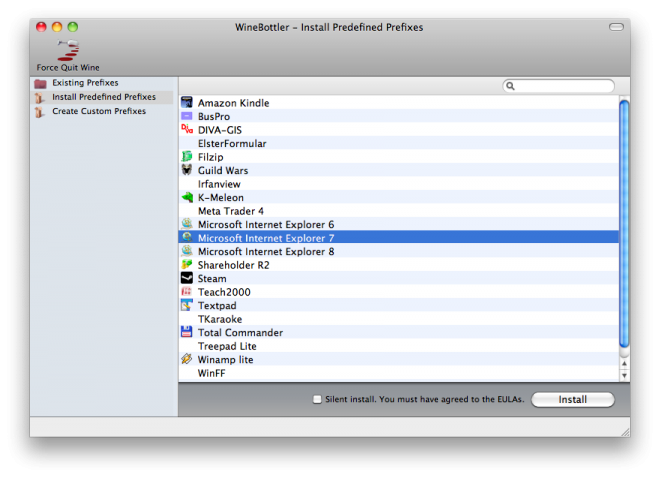Select the Amazon Kindle icon in list
Screen dimensions: 660x478
point(187,103)
